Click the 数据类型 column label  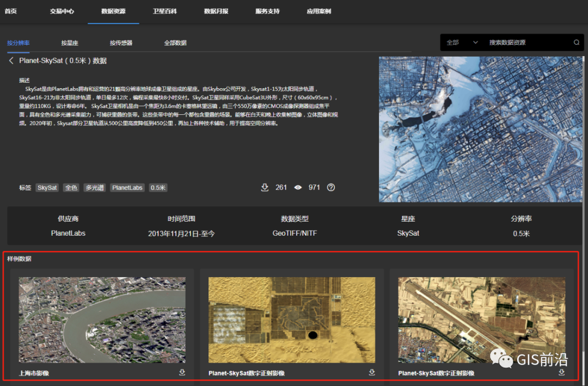[x=295, y=219]
